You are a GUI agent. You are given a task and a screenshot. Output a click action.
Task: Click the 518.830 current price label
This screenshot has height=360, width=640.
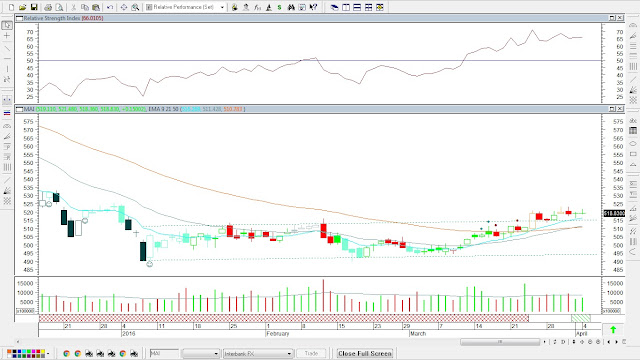[614, 213]
